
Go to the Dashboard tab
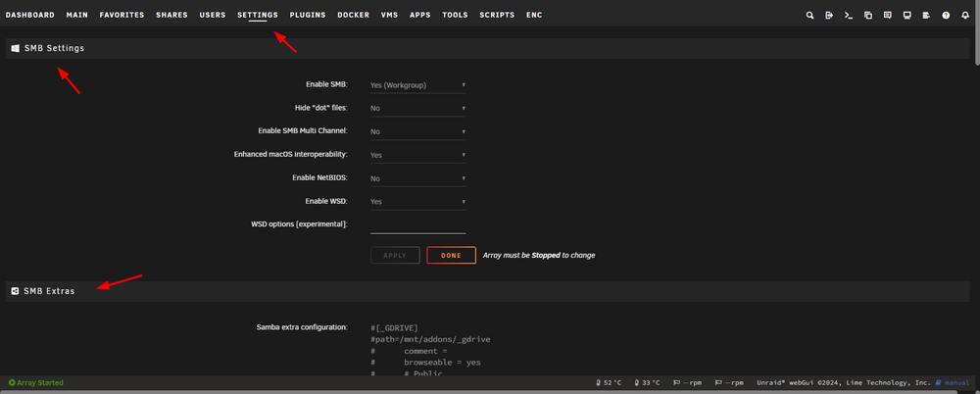pos(30,15)
